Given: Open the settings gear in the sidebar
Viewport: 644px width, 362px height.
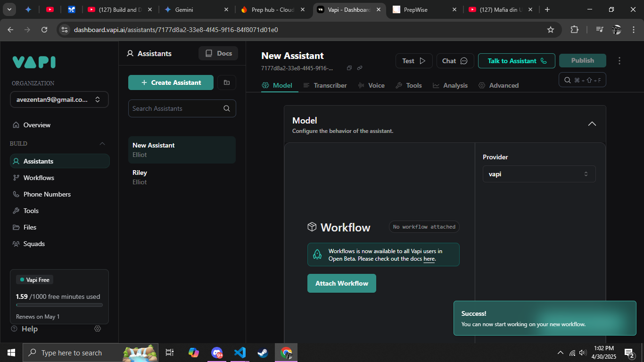Looking at the screenshot, I should coord(98,329).
